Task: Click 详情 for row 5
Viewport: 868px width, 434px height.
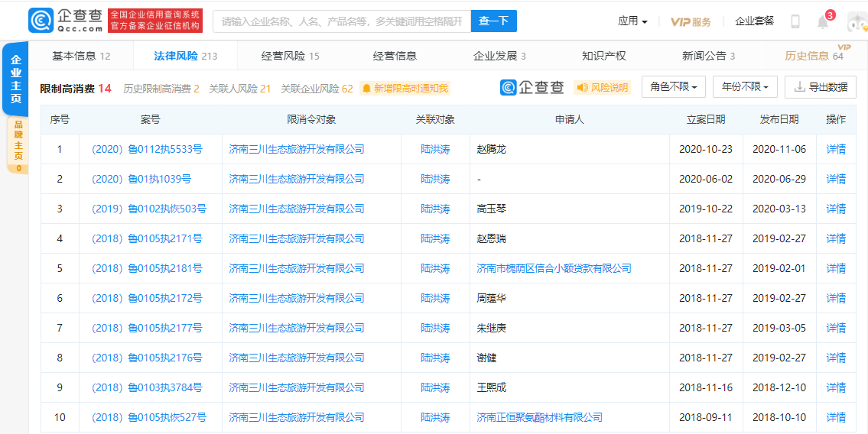Action: 836,268
